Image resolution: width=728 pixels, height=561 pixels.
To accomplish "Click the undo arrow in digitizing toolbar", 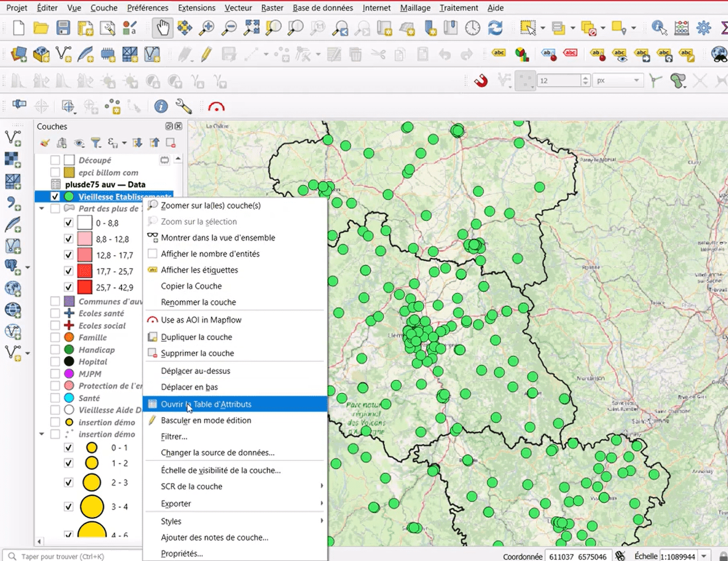I will coord(445,54).
